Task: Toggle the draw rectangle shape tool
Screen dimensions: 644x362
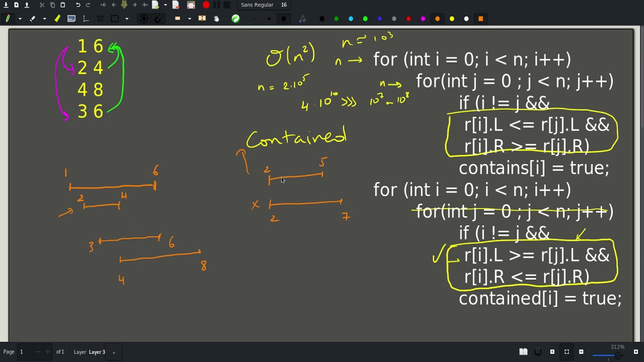Action: [115, 19]
